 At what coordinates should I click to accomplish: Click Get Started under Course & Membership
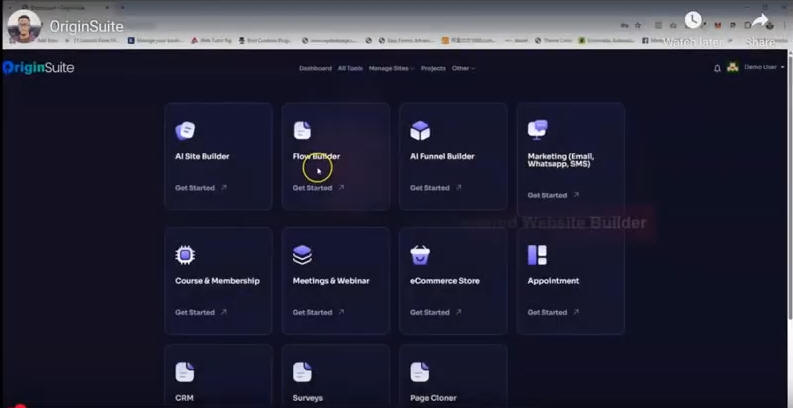[195, 312]
